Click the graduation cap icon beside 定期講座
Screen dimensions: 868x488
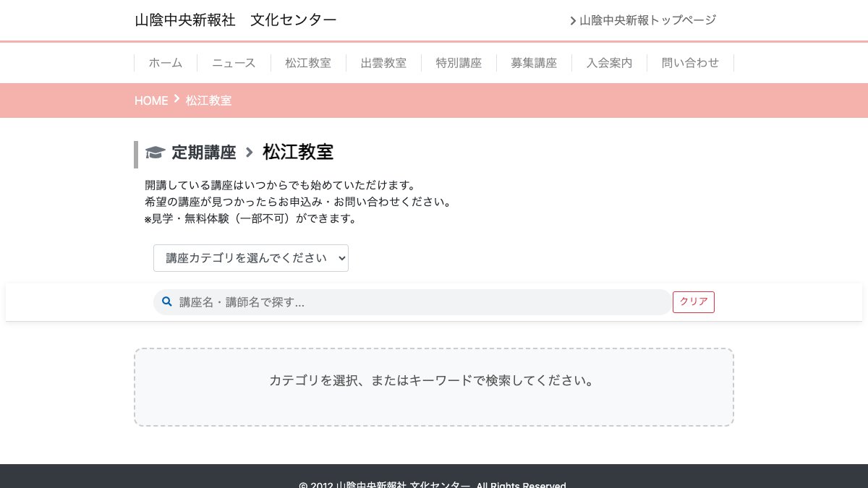pos(155,153)
